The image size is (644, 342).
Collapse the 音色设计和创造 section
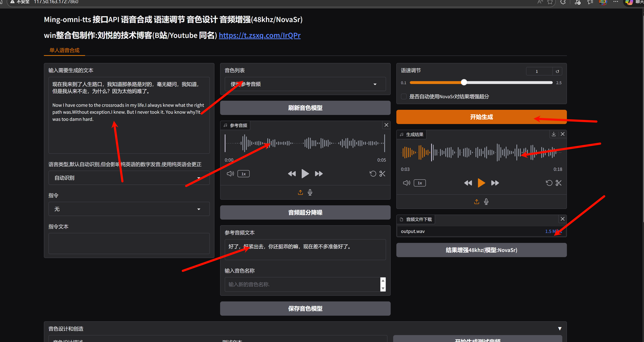[559, 328]
